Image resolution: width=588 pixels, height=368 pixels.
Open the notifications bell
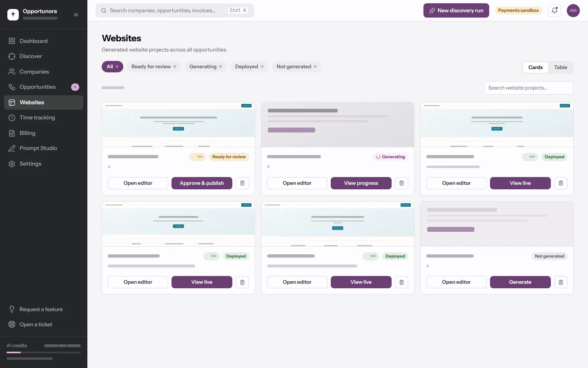coord(555,11)
